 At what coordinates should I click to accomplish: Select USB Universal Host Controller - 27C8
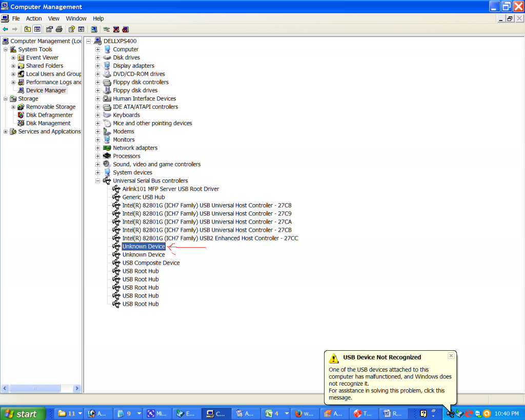[x=207, y=205]
